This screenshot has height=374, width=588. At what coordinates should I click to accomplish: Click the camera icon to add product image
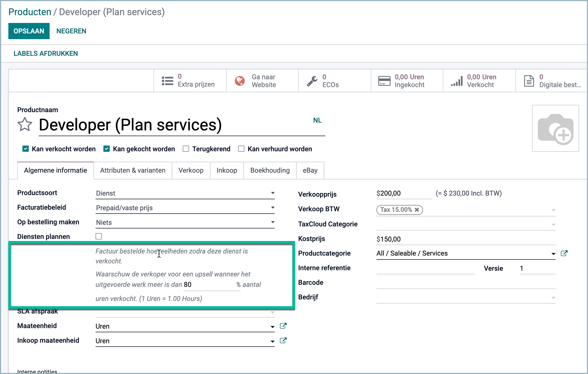[x=555, y=128]
